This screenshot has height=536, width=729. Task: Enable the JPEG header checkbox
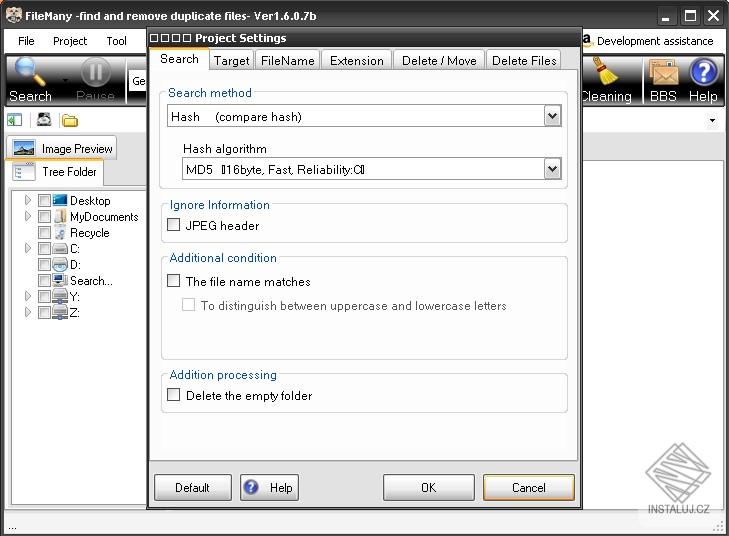point(173,225)
